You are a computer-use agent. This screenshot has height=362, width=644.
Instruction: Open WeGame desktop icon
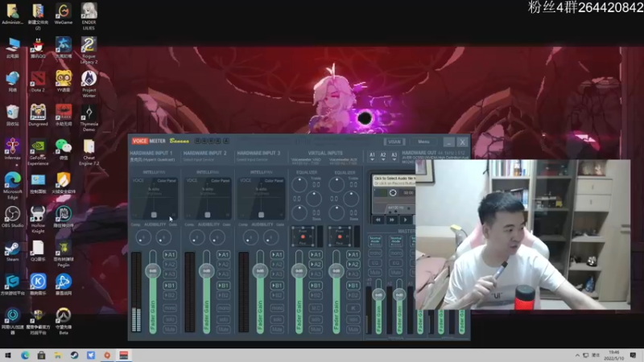pos(64,14)
